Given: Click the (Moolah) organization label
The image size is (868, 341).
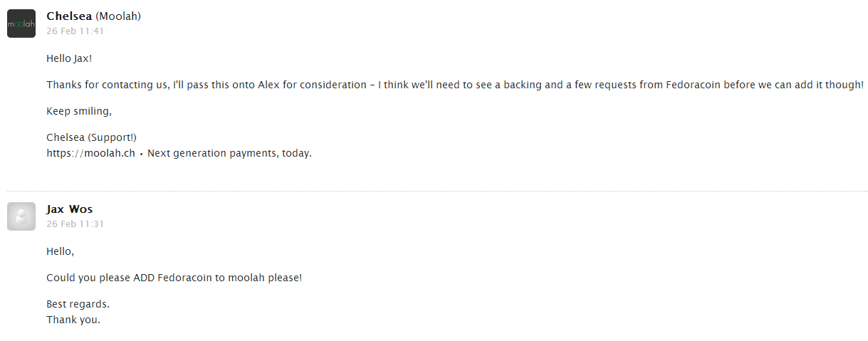Looking at the screenshot, I should click(x=117, y=16).
